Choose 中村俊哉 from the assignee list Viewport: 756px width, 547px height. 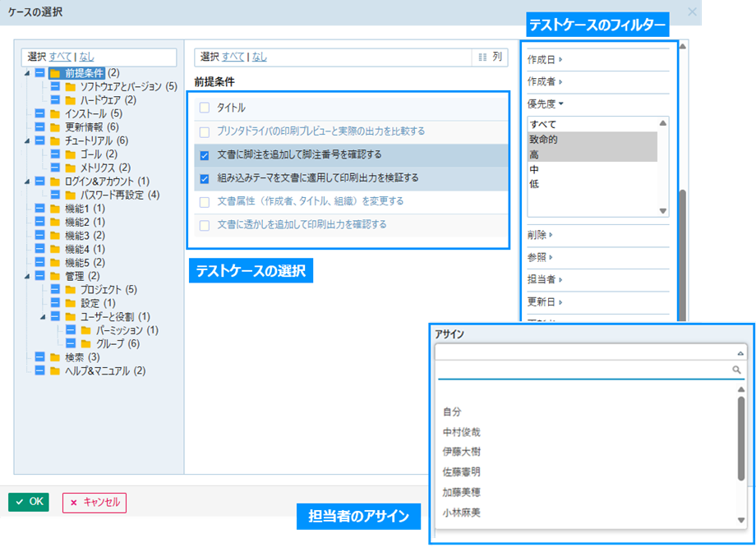(x=461, y=431)
